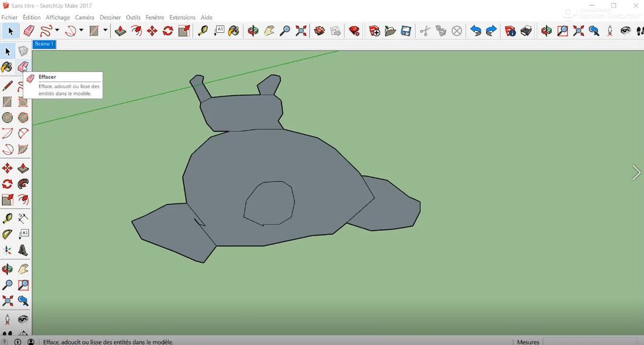Click Zoom Extents in top toolbar left group
The width and height of the screenshot is (644, 345).
[x=301, y=31]
